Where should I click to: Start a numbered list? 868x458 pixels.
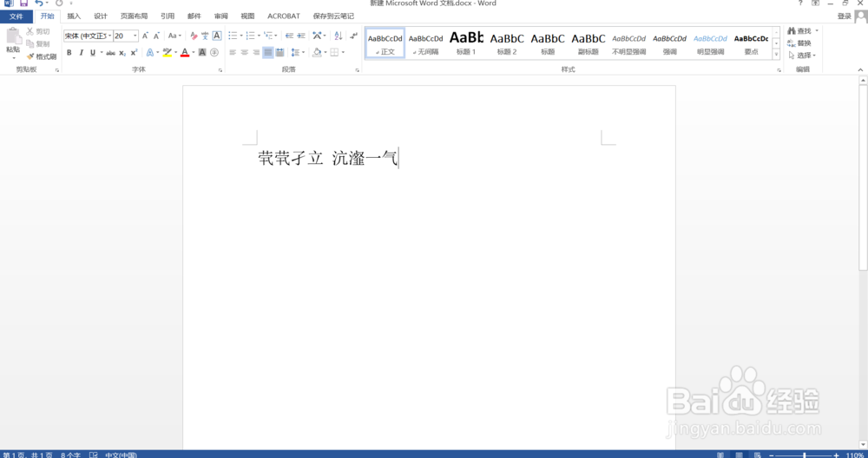click(250, 36)
